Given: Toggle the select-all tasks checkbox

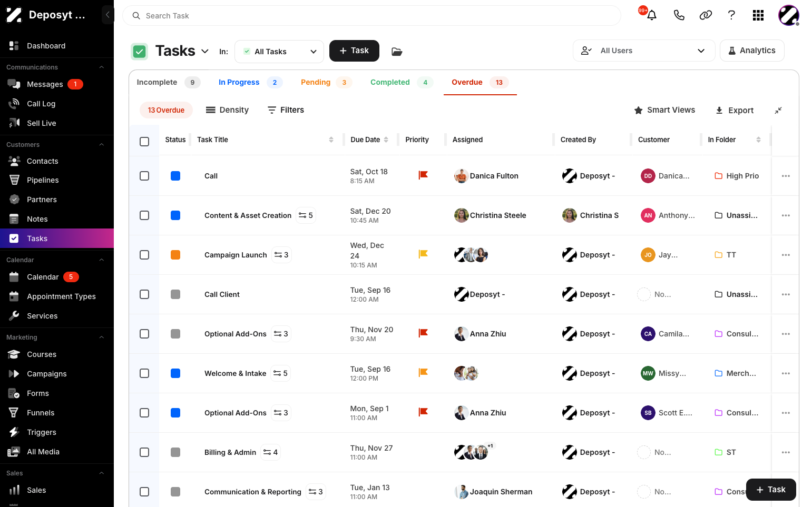Looking at the screenshot, I should pos(144,141).
